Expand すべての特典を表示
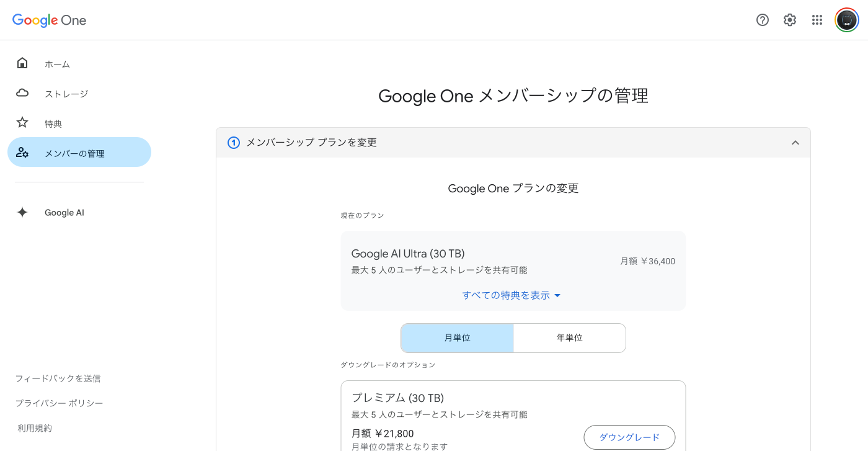The width and height of the screenshot is (868, 451). tap(513, 295)
